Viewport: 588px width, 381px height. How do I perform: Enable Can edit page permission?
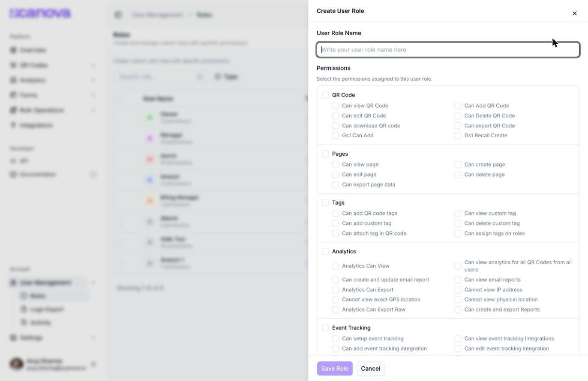pos(335,175)
